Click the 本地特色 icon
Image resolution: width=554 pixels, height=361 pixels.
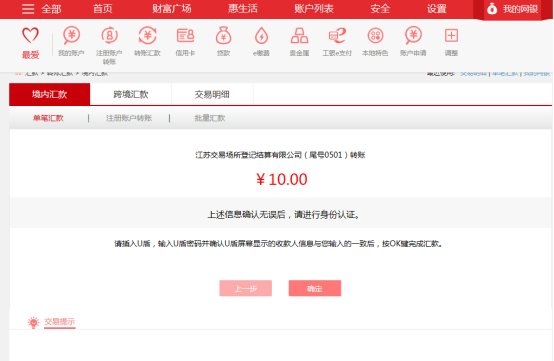pyautogui.click(x=375, y=35)
